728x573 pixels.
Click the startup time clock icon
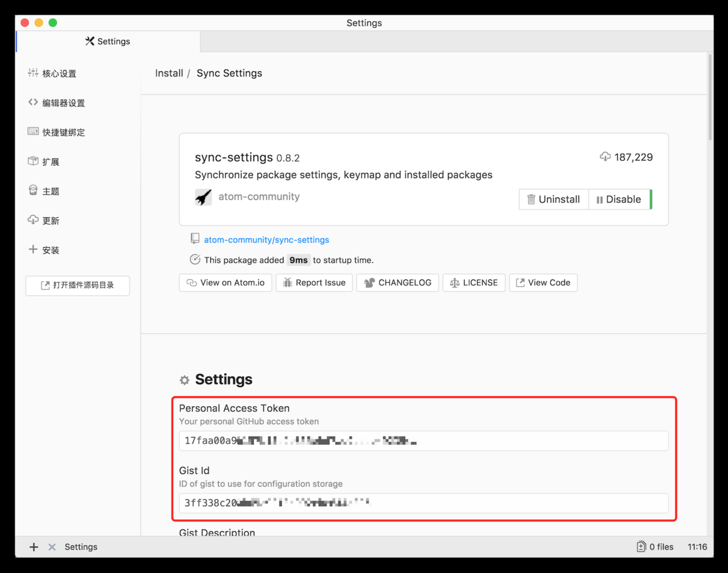tap(195, 259)
